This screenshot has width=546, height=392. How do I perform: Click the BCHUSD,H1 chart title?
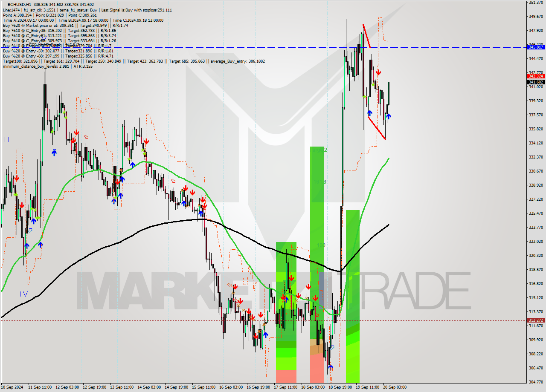[19, 4]
